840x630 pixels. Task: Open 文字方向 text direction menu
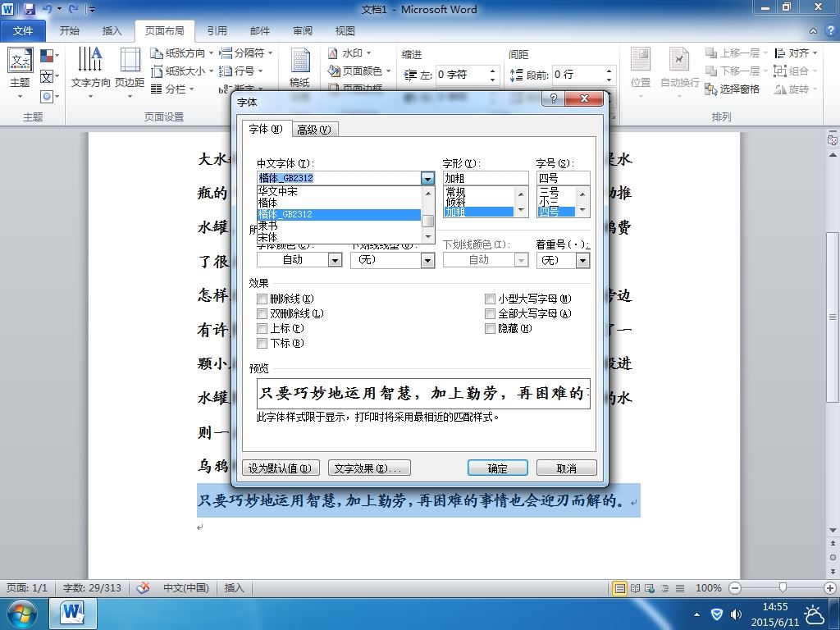coord(90,72)
